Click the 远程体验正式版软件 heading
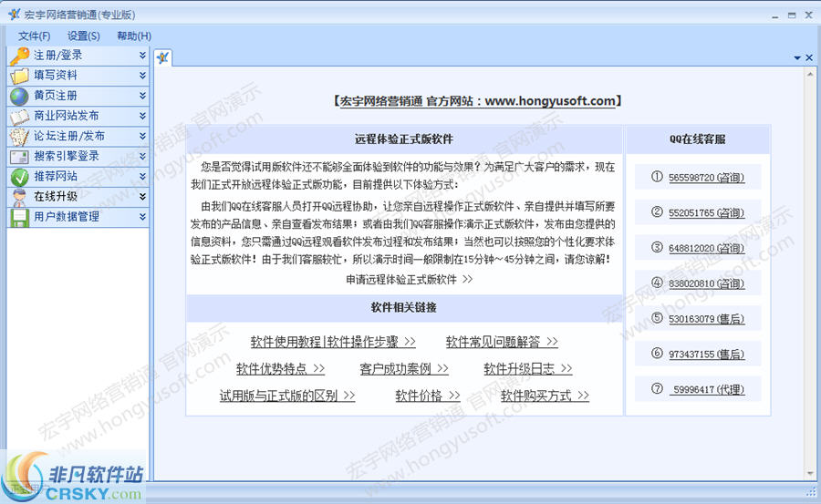The width and height of the screenshot is (821, 504). (404, 139)
